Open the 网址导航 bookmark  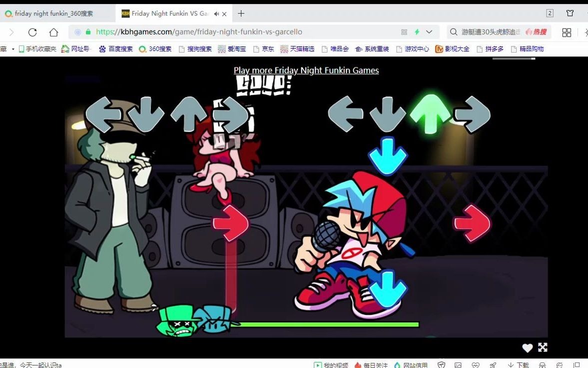point(76,49)
